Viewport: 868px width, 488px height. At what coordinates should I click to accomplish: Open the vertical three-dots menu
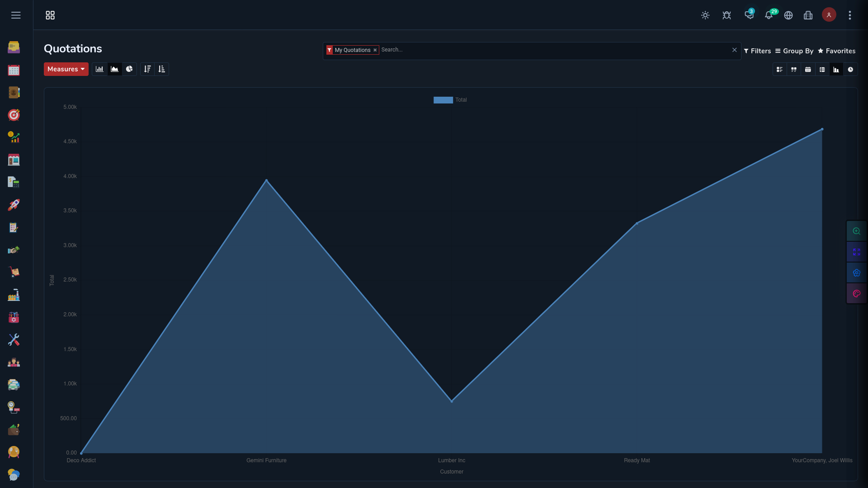[850, 15]
